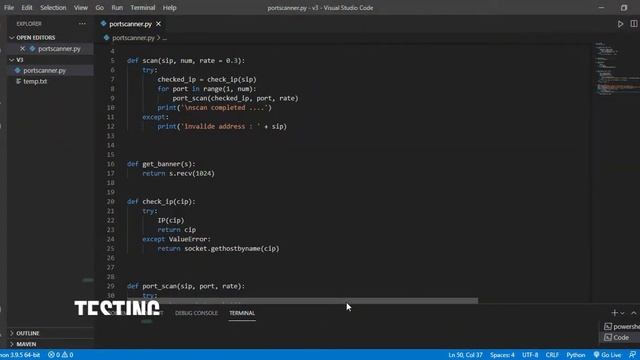Viewport: 640px width, 360px height.
Task: Open the Run menu
Action: [x=117, y=8]
